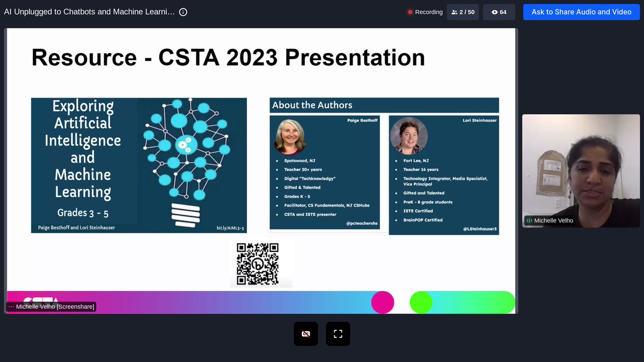Open options on Michelle Velho [Screenshare] label
Viewport: 644px width, 362px height.
11,307
